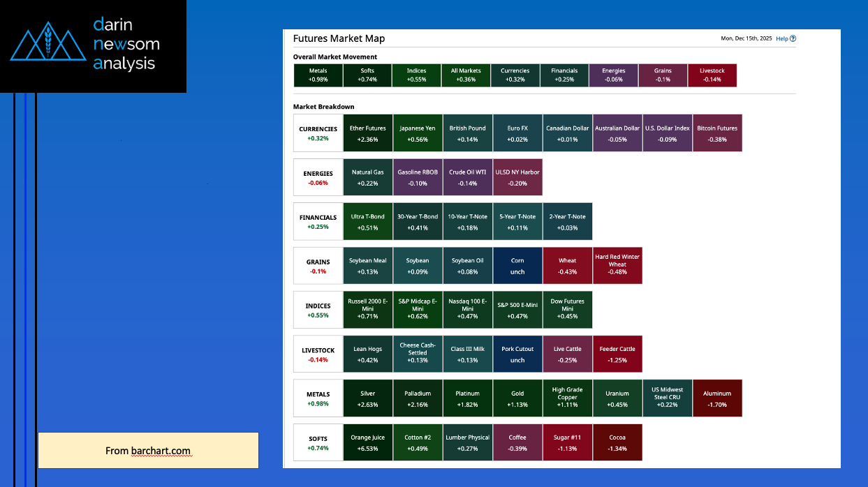868x487 pixels.
Task: Click the Ultra T-Bond tile
Action: click(367, 221)
